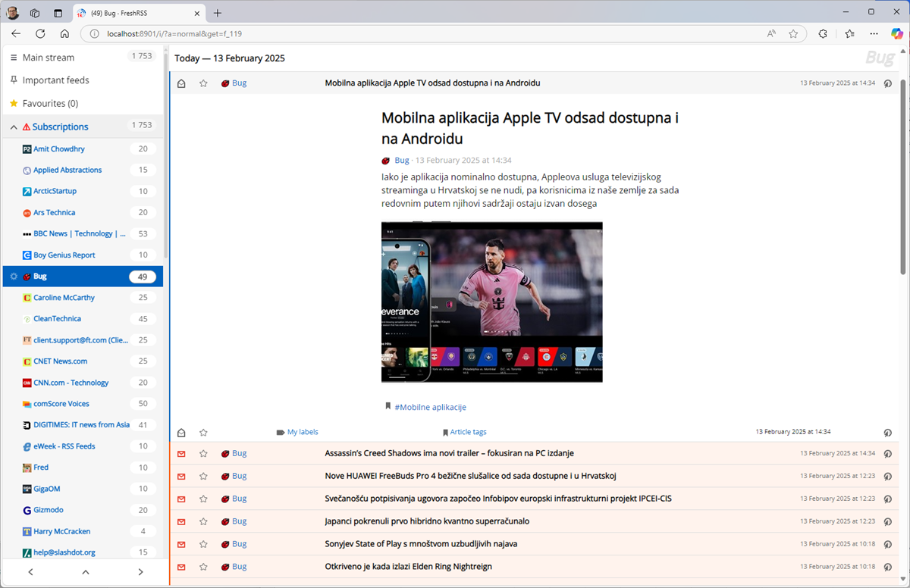
Task: Click Bug author link under article title
Action: coord(402,161)
